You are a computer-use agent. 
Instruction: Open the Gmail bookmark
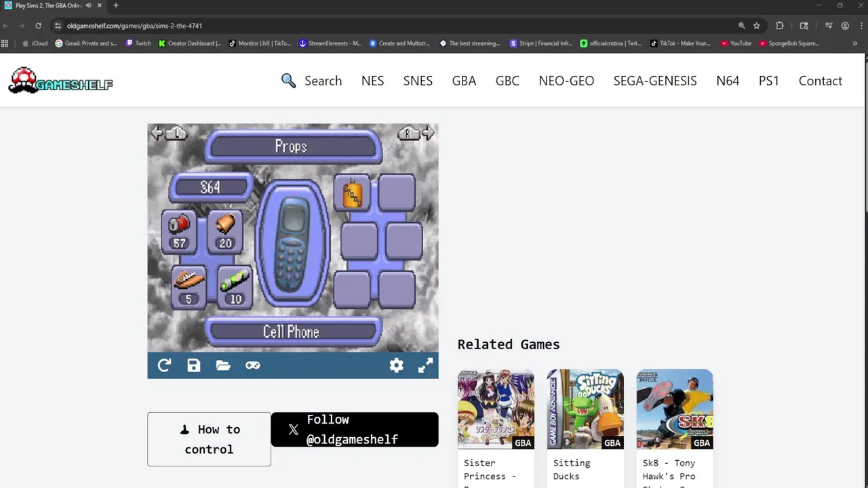[x=86, y=43]
